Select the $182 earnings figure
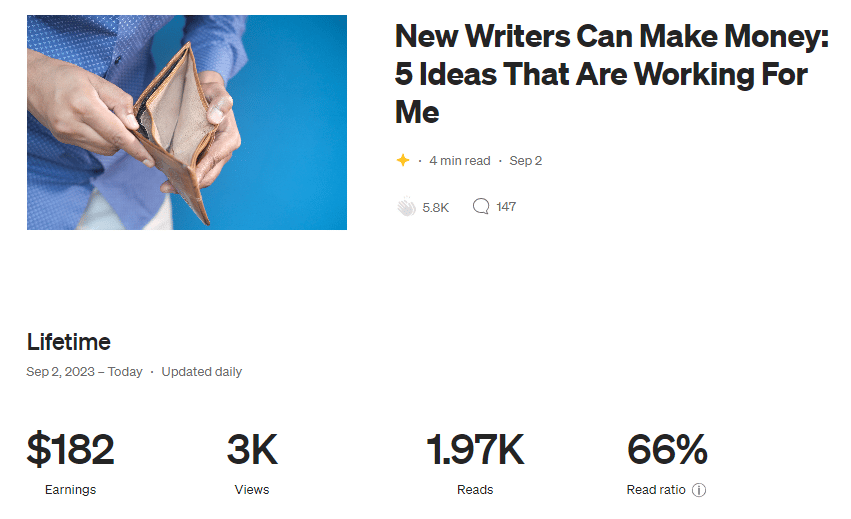Viewport: 851px width, 519px height. (x=71, y=450)
